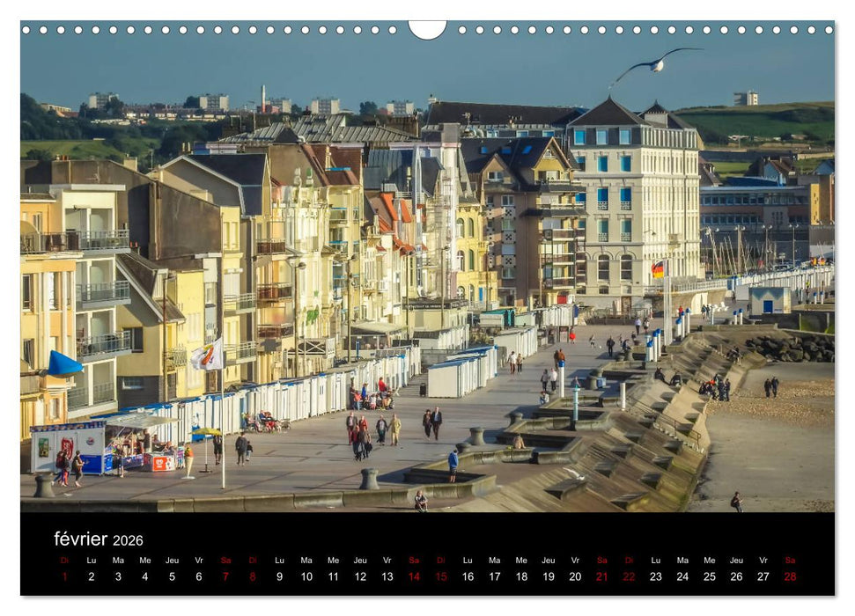Select the "Ma" column header
855x616 pixels.
tap(116, 561)
